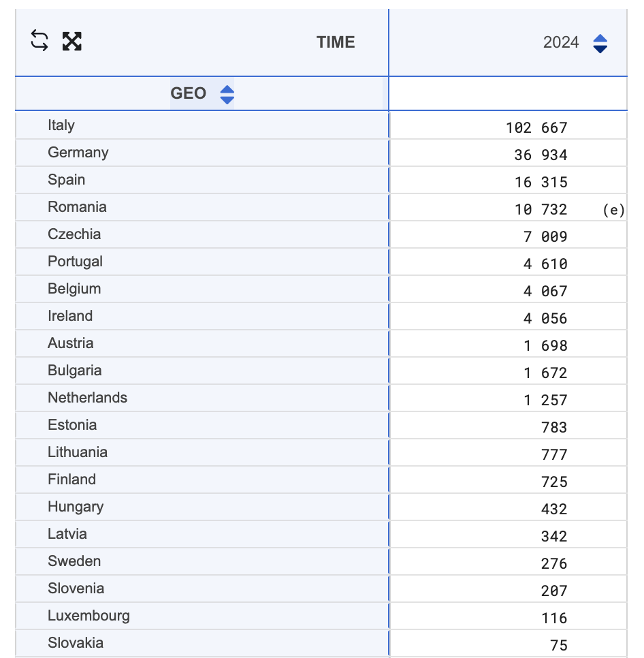Screen dimensions: 644x658
Task: Click the Hungary row label
Action: point(76,507)
